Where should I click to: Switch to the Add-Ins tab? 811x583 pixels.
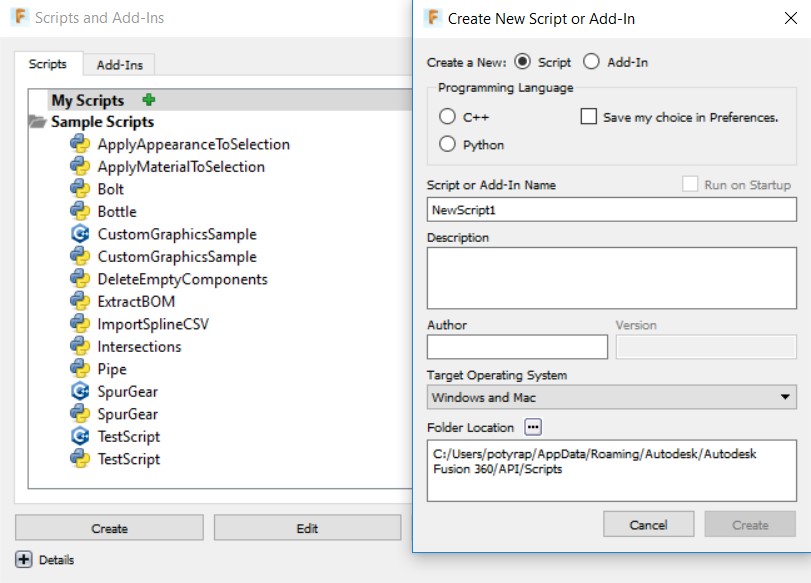119,65
